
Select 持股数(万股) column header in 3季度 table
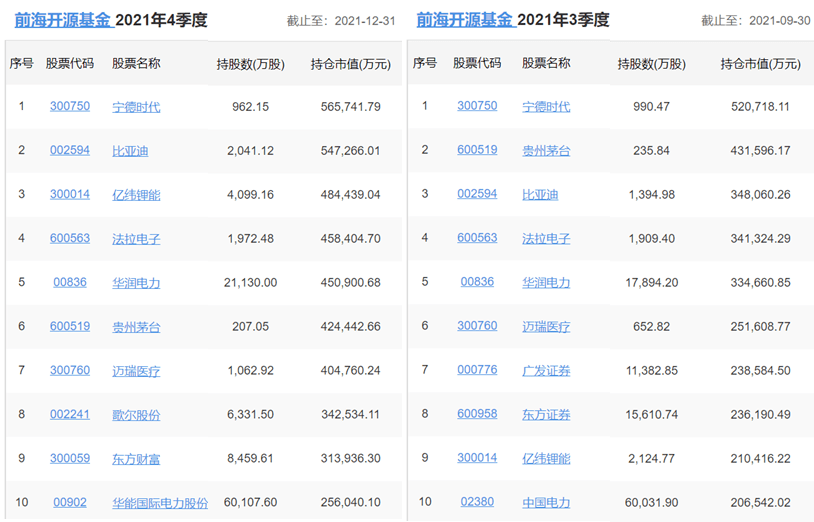652,64
